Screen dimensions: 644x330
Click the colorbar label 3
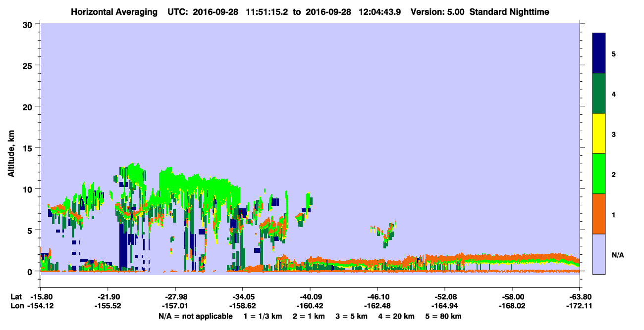click(x=614, y=134)
